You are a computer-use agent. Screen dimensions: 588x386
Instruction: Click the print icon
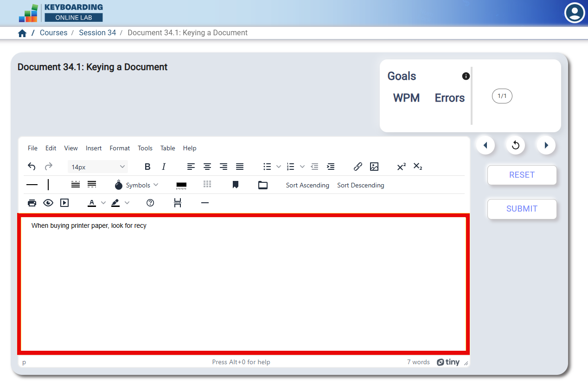pos(32,203)
